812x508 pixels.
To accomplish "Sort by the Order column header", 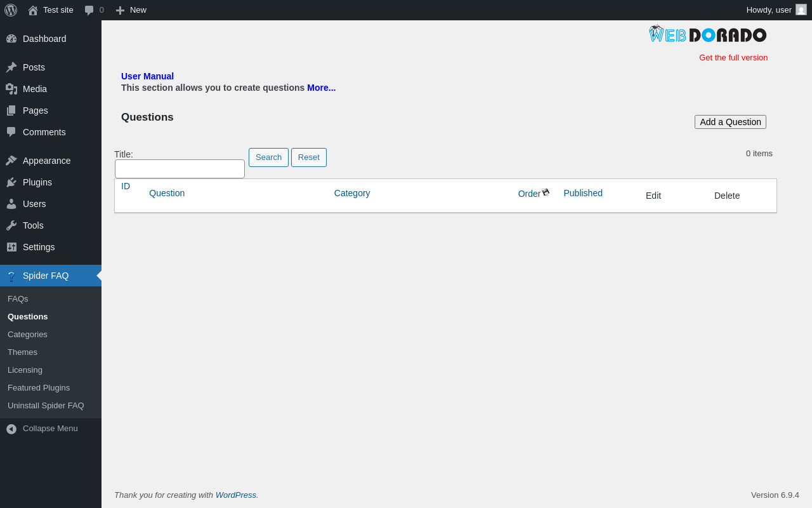I will (529, 194).
